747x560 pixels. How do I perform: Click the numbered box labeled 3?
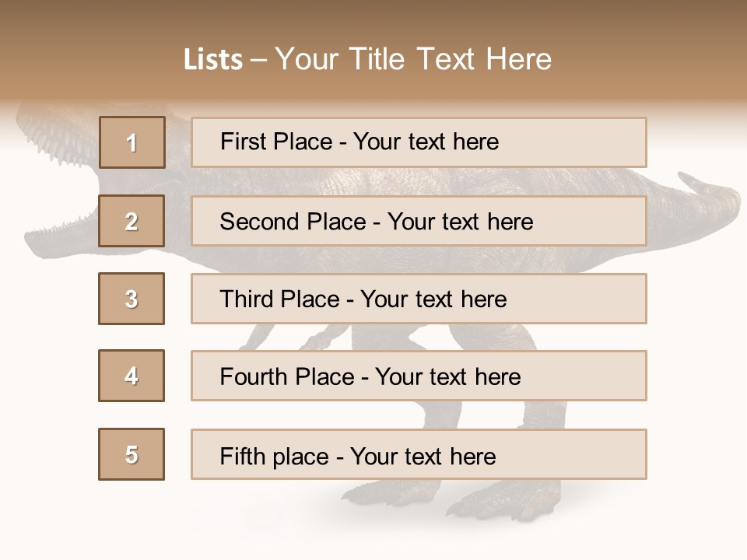tap(132, 299)
